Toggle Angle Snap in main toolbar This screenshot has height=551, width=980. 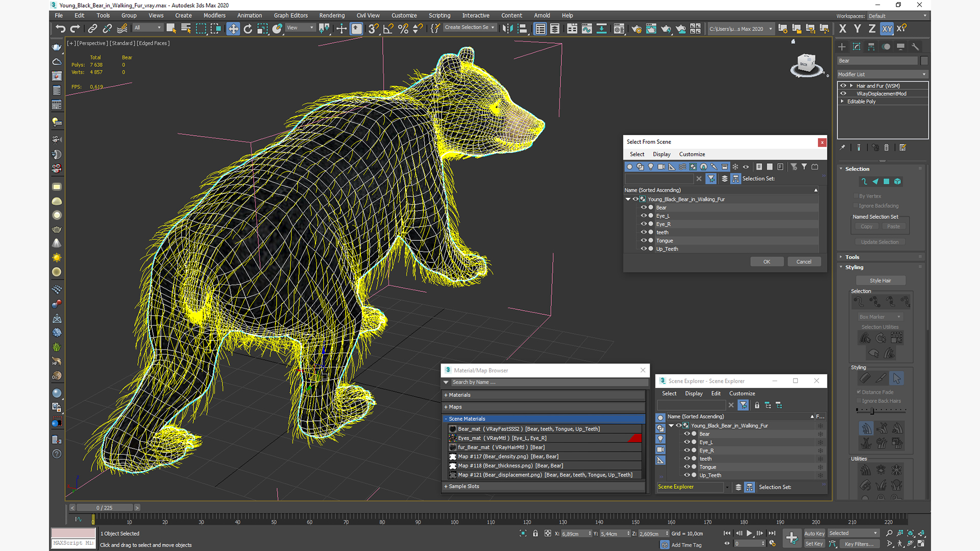click(388, 29)
